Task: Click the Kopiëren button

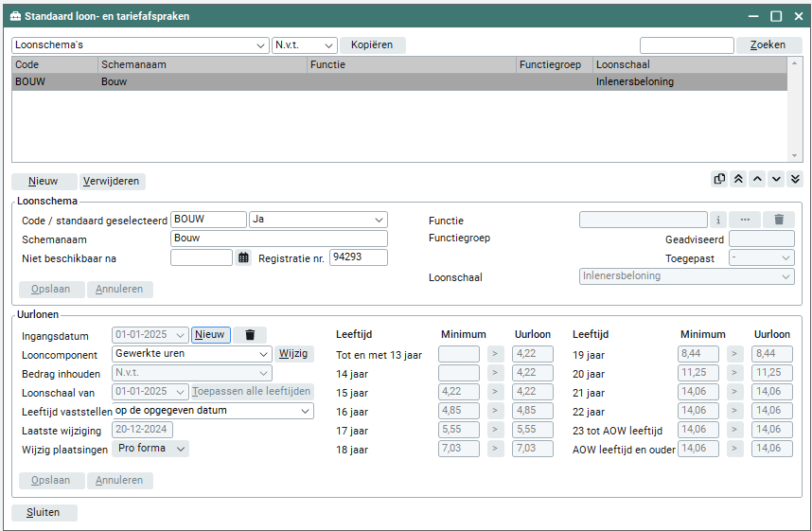Action: coord(373,45)
